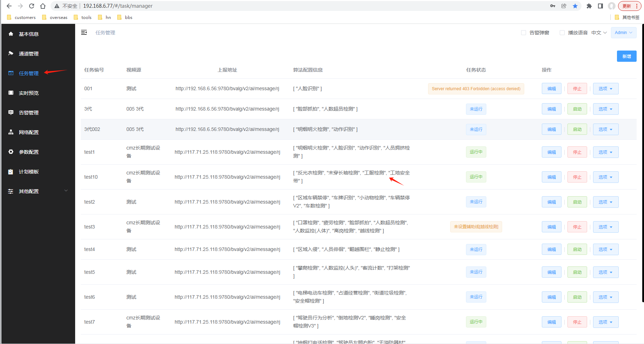Click the password key icon
This screenshot has width=644, height=344.
(553, 6)
